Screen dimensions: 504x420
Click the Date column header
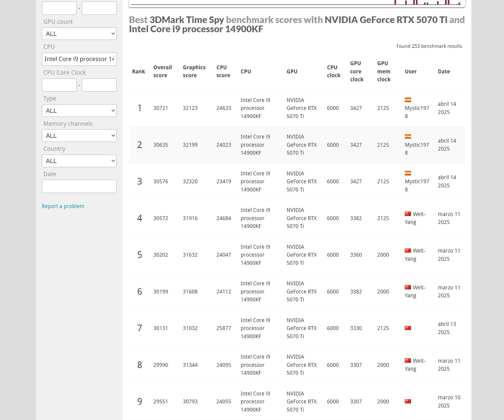pyautogui.click(x=444, y=71)
